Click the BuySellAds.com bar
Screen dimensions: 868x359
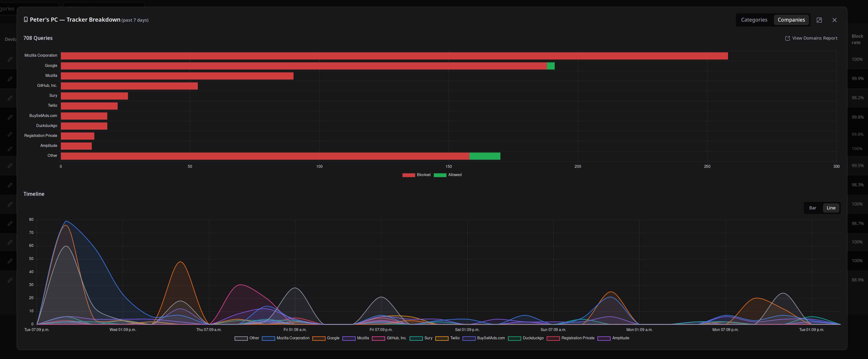tap(84, 116)
